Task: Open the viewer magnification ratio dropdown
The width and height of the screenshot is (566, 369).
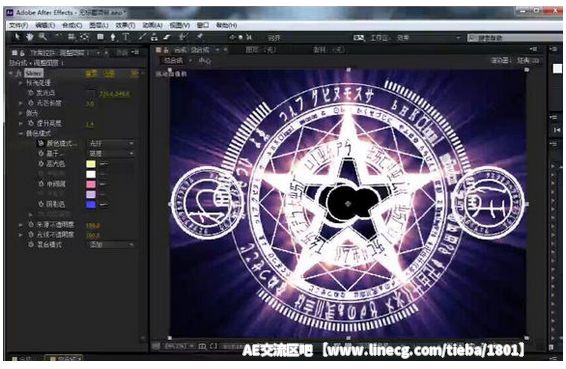Action: (179, 346)
